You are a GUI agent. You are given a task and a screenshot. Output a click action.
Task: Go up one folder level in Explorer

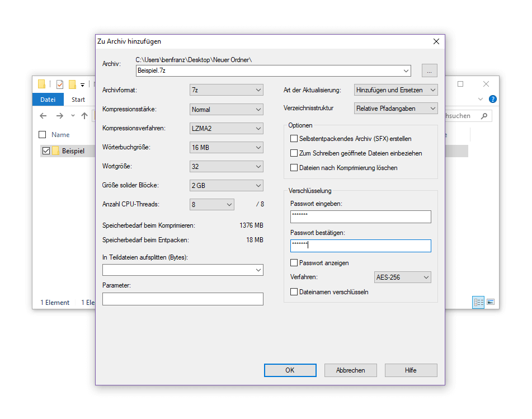84,116
